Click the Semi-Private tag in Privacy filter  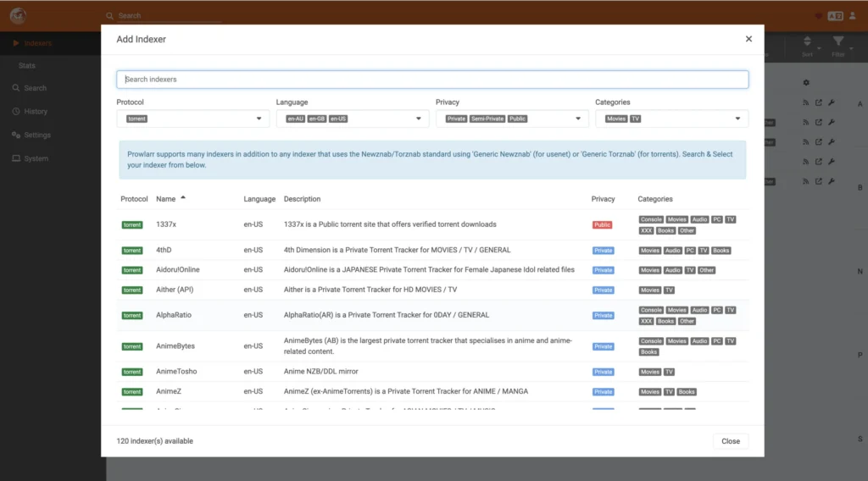(x=487, y=119)
